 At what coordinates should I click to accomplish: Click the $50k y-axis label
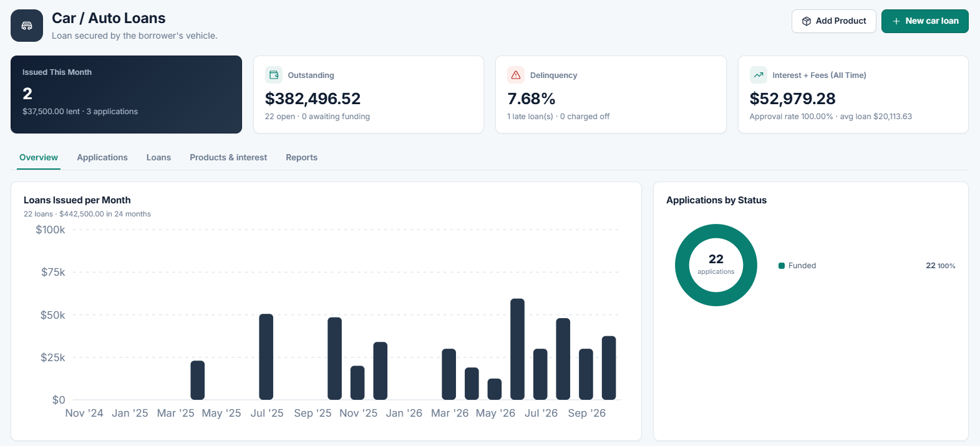[x=53, y=315]
